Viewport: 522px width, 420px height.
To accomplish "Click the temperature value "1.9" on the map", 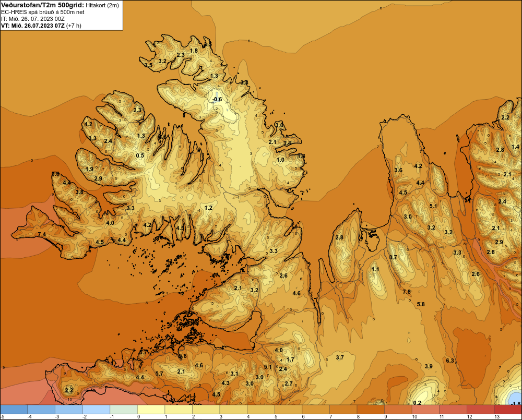I will coord(90,169).
